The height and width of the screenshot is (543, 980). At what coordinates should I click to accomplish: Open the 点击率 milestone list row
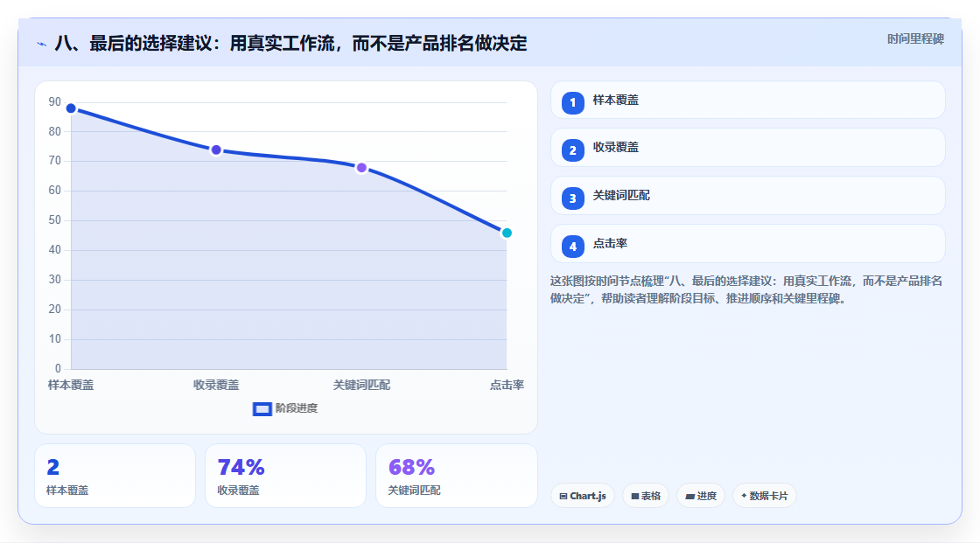coord(747,244)
